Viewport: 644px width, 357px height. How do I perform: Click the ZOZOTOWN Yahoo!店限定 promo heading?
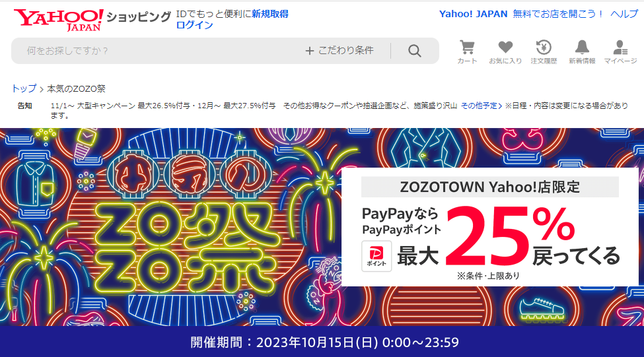click(x=490, y=187)
